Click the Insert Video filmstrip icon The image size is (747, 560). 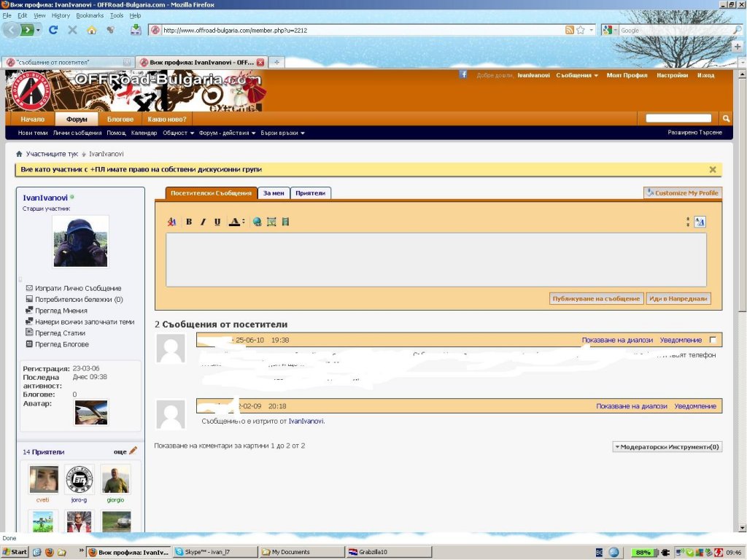(x=285, y=222)
